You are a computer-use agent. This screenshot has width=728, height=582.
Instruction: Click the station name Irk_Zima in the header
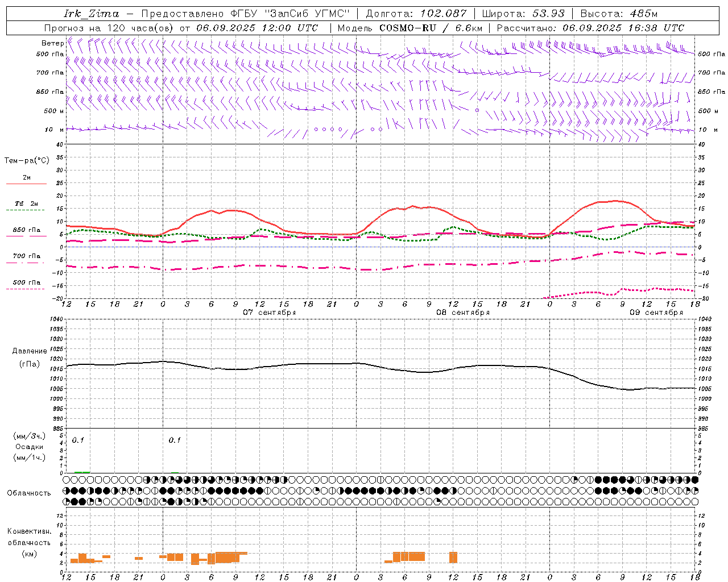point(92,14)
